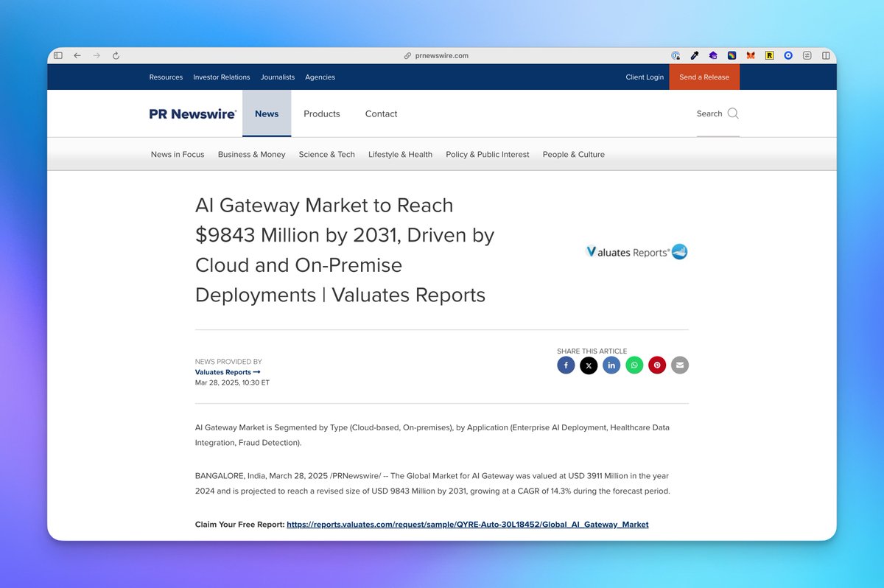The image size is (884, 588).
Task: Open the Rainbow wallet extension icon
Action: point(732,55)
